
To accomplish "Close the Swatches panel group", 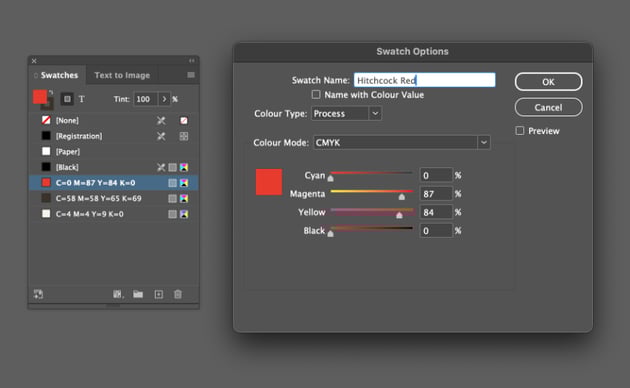I will [x=34, y=61].
